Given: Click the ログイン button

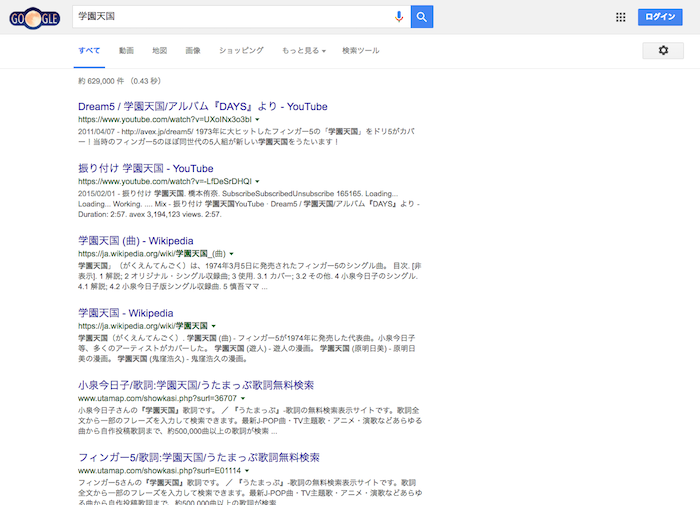Looking at the screenshot, I should [x=661, y=17].
